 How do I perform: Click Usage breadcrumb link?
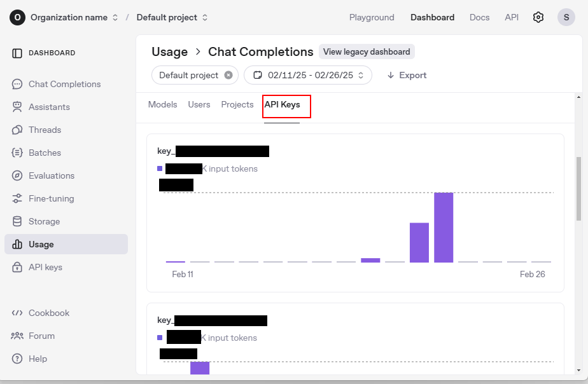coord(169,51)
